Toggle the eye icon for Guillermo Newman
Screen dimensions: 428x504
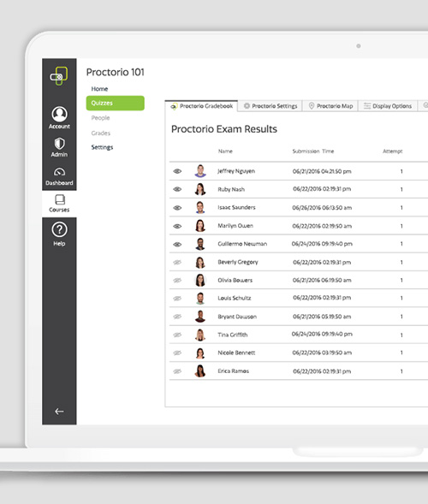(x=177, y=244)
